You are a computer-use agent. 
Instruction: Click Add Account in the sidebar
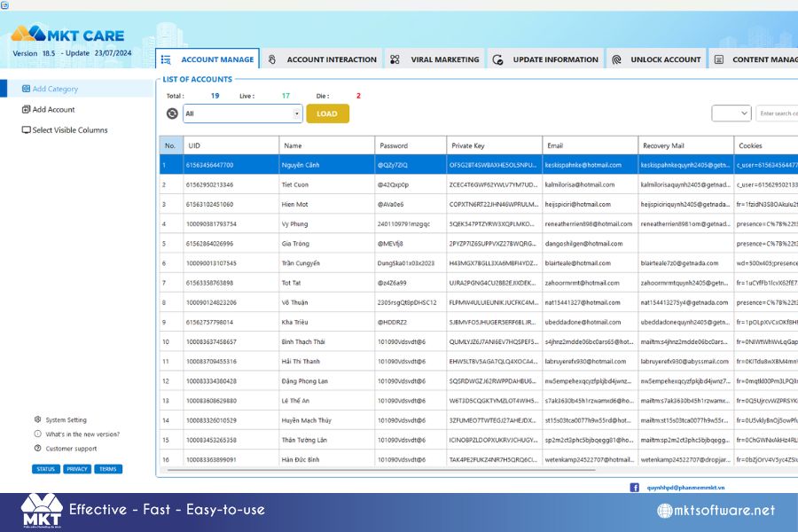(53, 109)
